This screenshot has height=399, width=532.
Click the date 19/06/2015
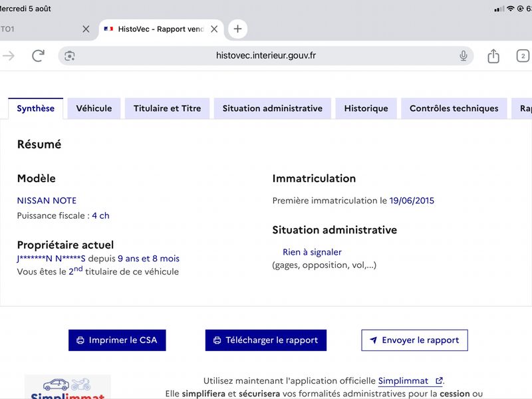point(412,201)
